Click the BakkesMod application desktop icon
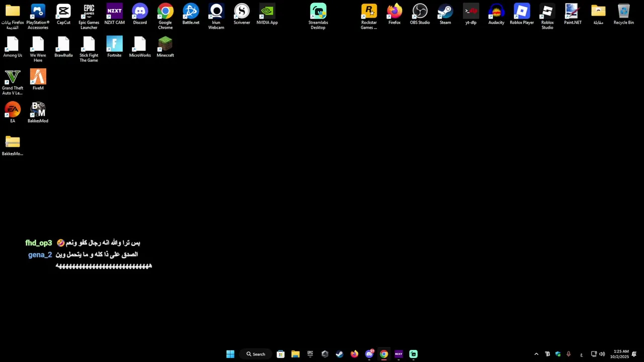The height and width of the screenshot is (362, 644). (x=38, y=113)
